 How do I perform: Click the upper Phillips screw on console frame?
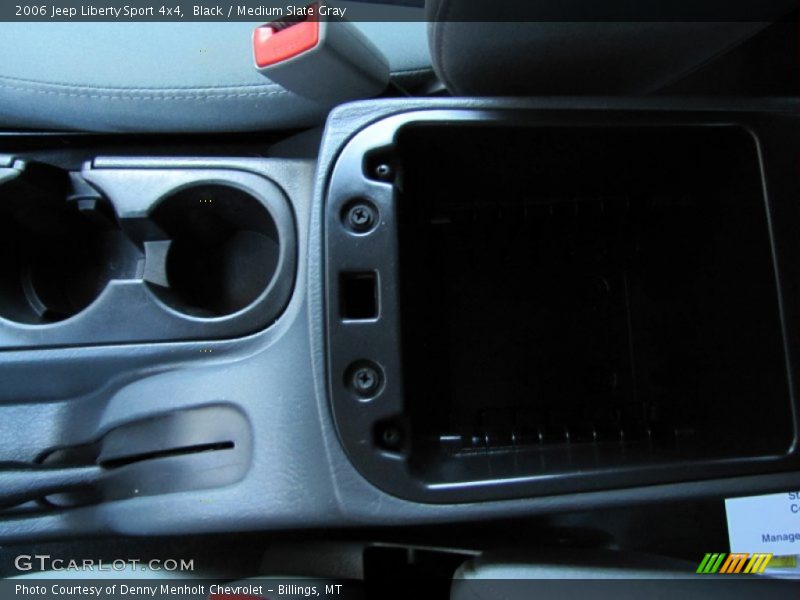coord(360,216)
